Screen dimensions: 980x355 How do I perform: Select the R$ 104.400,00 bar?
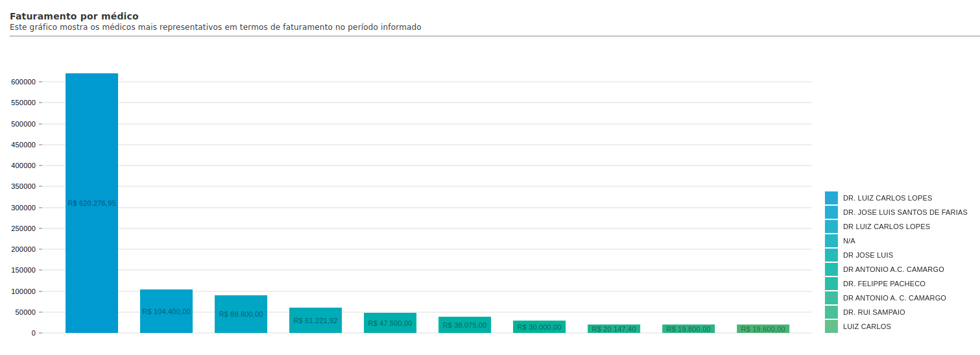point(166,311)
